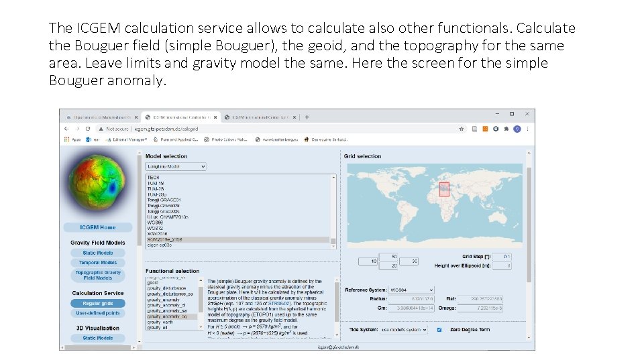Open the extensions puzzle icon
Viewport: 644px width, 362px height.
(x=506, y=129)
